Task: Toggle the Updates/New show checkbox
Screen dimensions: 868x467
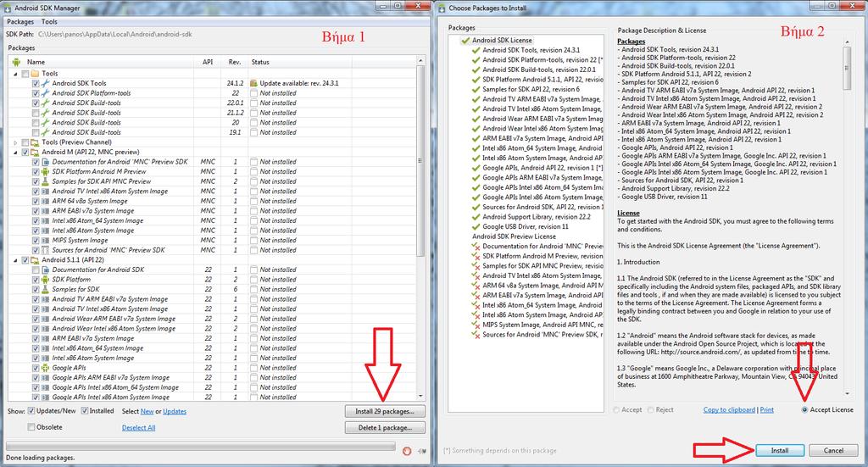Action: click(x=31, y=410)
